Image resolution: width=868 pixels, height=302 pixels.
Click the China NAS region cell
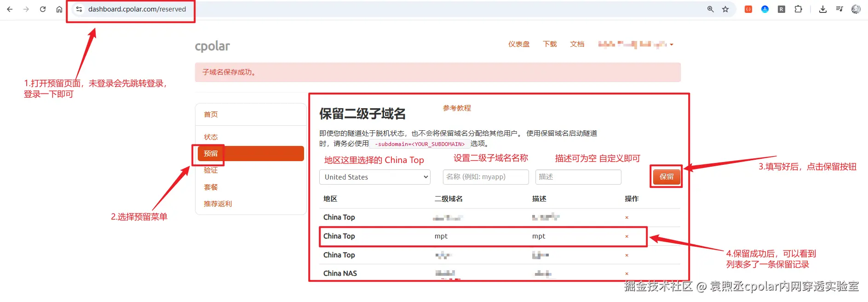pyautogui.click(x=340, y=273)
